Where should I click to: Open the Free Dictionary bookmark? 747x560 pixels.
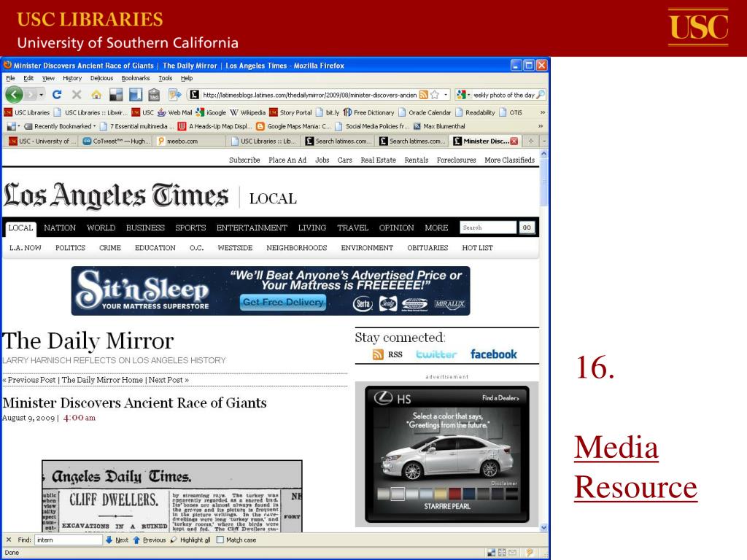point(368,112)
